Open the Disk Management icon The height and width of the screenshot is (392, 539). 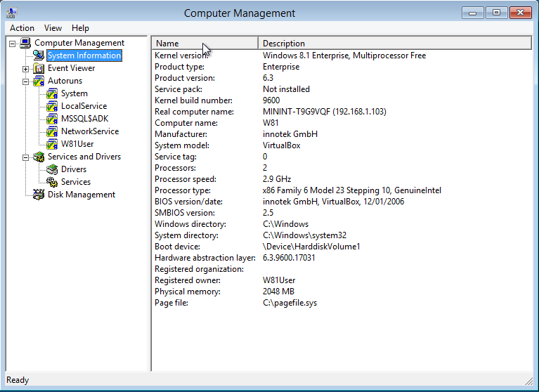tap(39, 195)
